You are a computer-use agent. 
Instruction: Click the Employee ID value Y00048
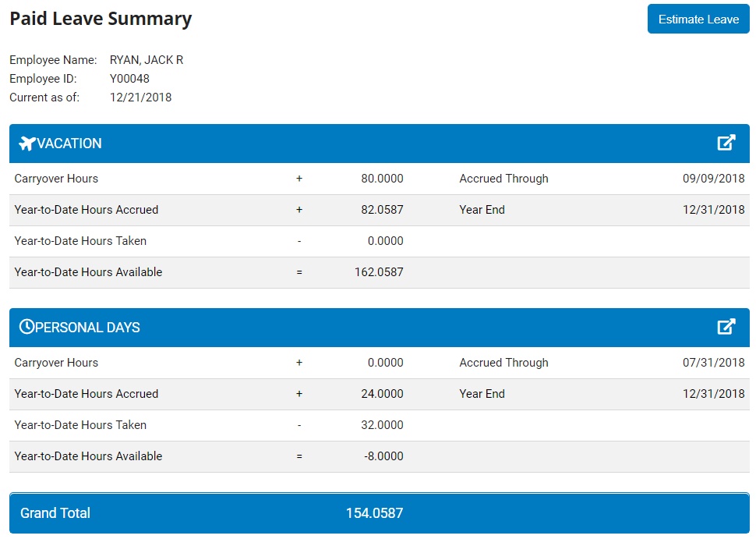[128, 78]
